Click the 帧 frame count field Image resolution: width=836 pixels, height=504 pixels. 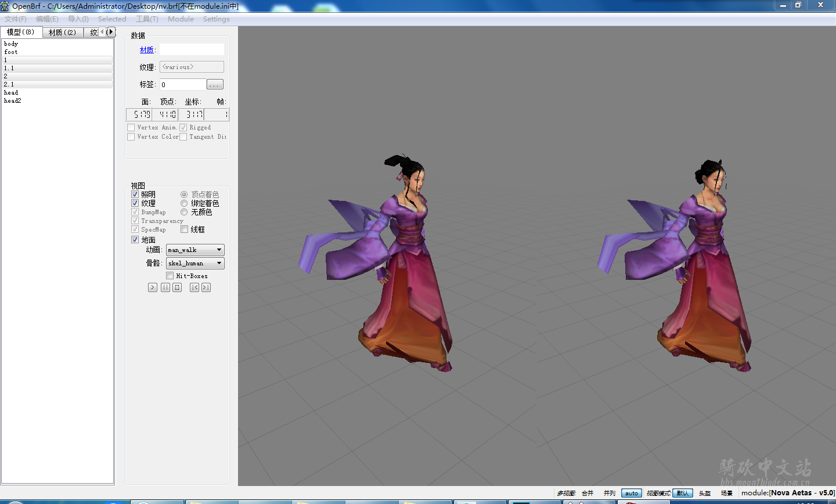click(217, 114)
